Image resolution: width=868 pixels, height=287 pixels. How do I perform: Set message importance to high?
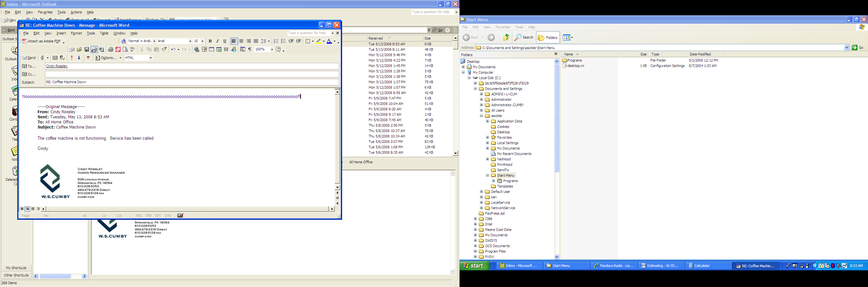point(72,58)
